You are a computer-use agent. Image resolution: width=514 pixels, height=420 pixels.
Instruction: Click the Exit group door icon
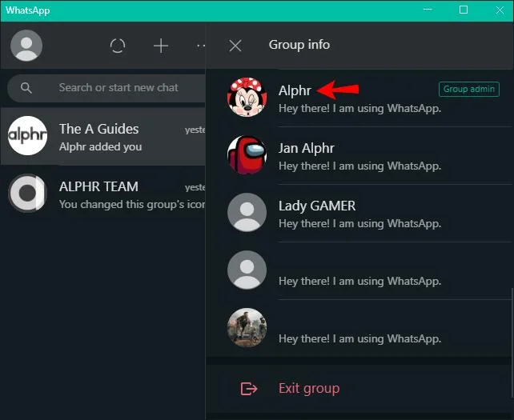[x=249, y=389]
